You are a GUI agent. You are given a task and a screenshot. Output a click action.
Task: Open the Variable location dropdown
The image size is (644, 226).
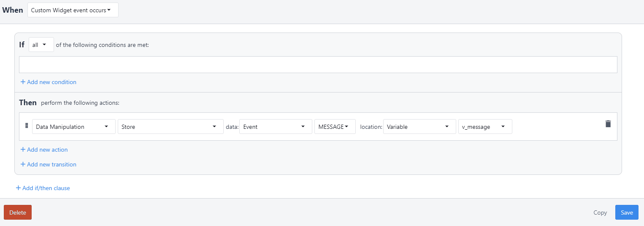point(419,127)
